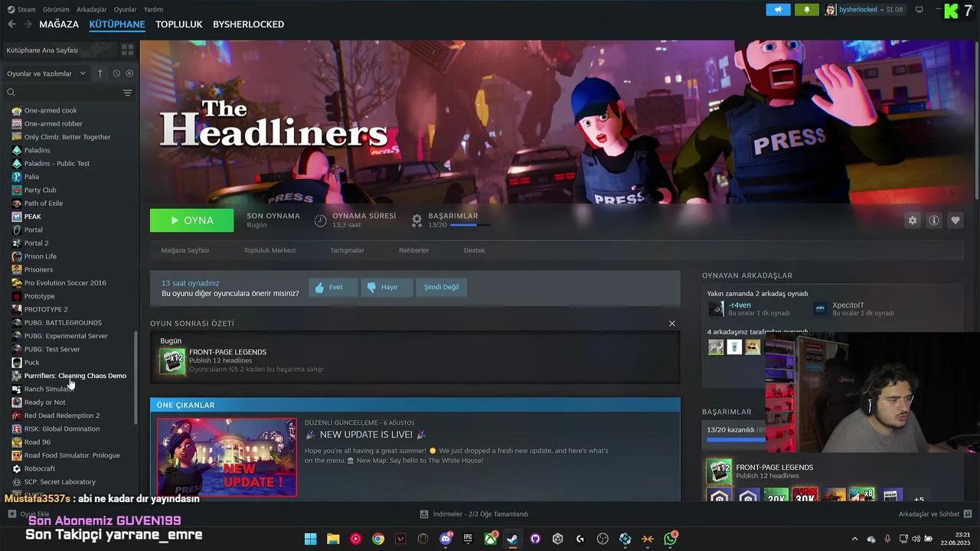Open FRONT-PAGE LEGENDS achievement in summary

228,352
